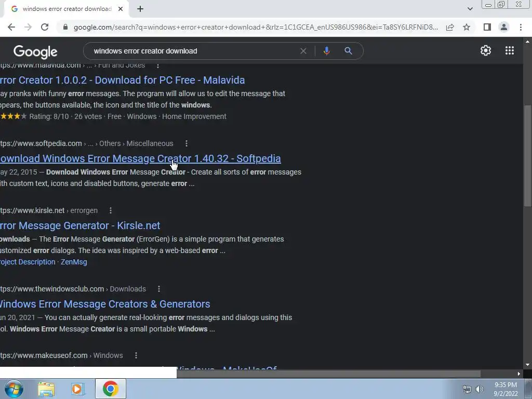Go back to the previous page
Image resolution: width=532 pixels, height=399 pixels.
(x=11, y=27)
